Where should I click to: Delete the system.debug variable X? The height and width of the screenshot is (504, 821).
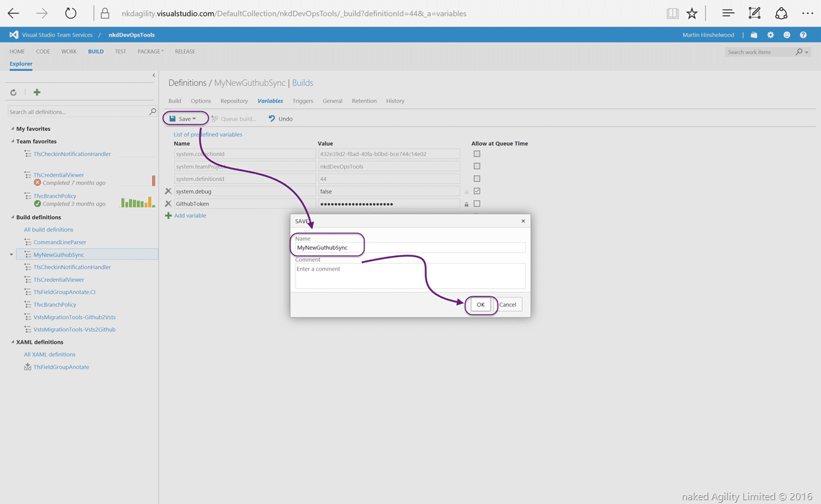pos(168,191)
